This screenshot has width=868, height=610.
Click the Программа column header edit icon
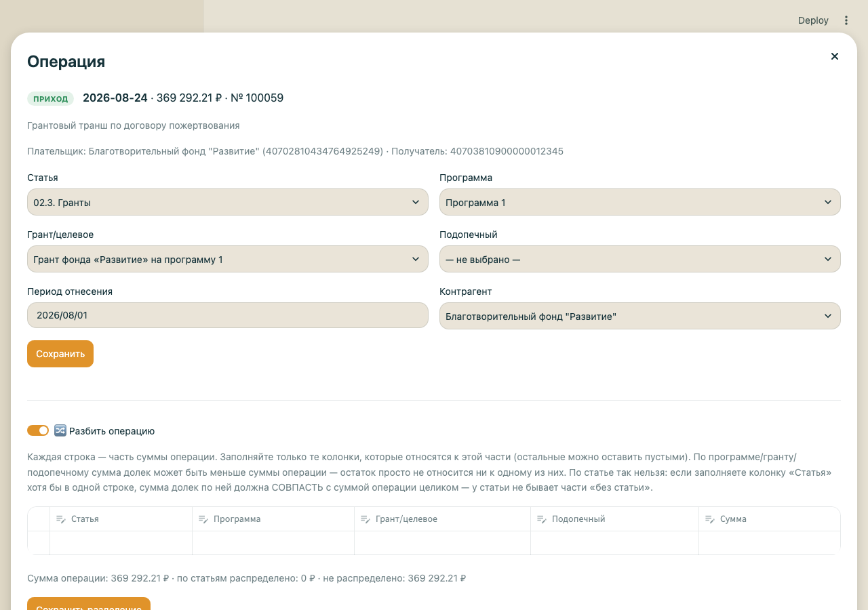click(203, 519)
